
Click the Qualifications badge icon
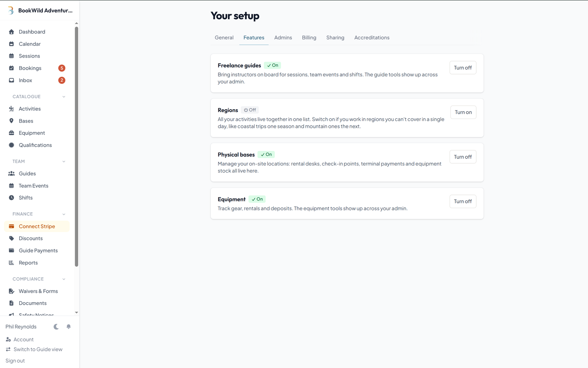pyautogui.click(x=11, y=145)
